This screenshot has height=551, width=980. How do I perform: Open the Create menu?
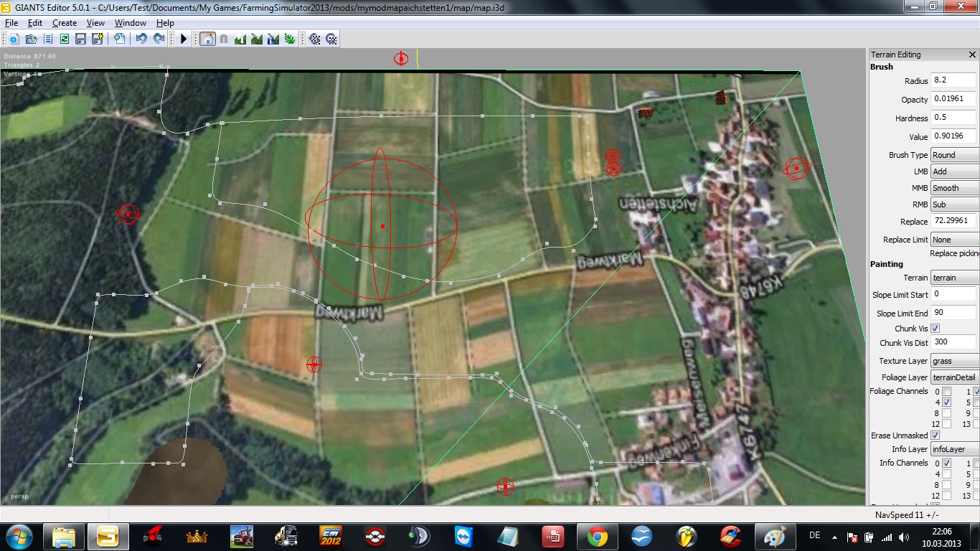(65, 23)
